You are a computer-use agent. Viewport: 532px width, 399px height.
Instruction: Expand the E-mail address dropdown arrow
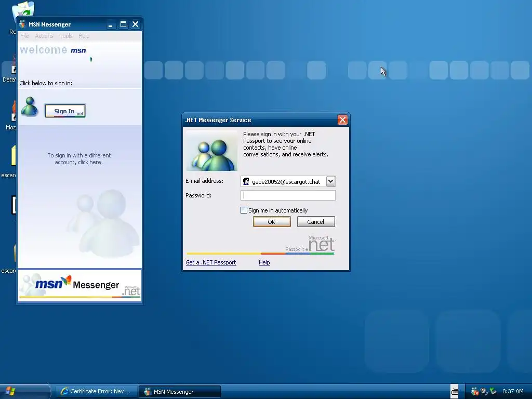click(x=330, y=181)
